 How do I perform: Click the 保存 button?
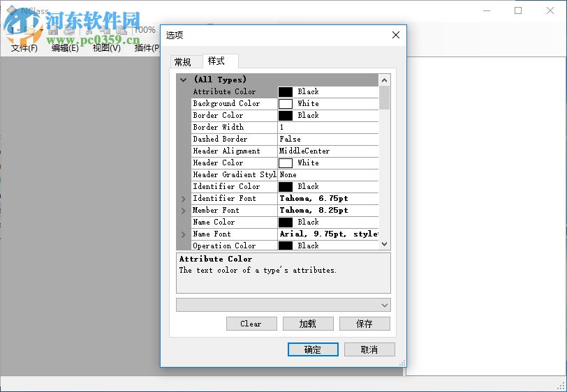[364, 324]
